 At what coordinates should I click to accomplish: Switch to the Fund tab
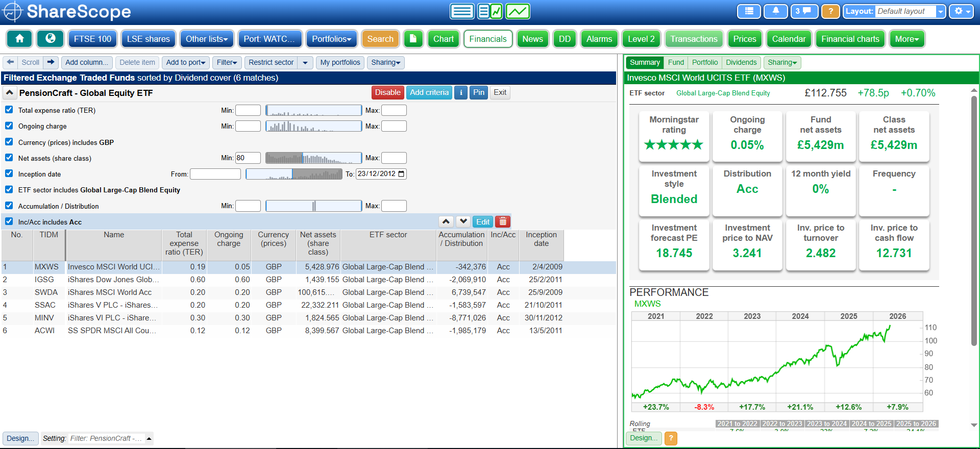[676, 62]
